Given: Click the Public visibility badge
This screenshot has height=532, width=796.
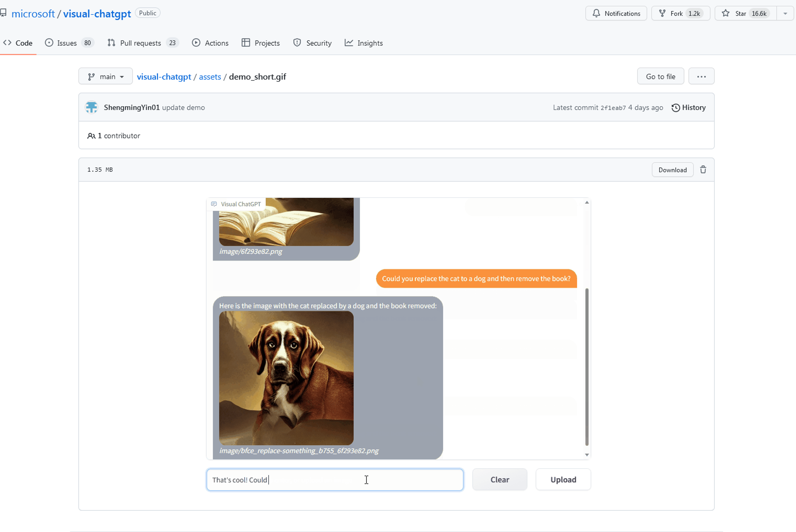Looking at the screenshot, I should pyautogui.click(x=148, y=13).
